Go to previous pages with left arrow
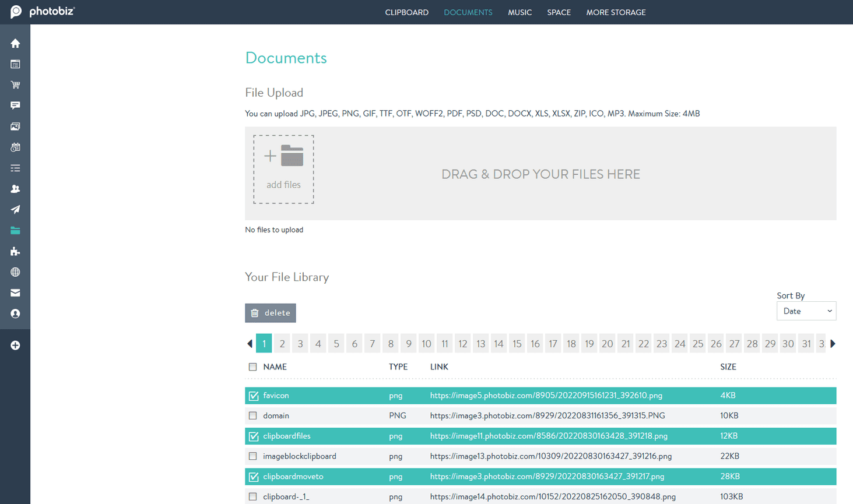 [x=249, y=344]
